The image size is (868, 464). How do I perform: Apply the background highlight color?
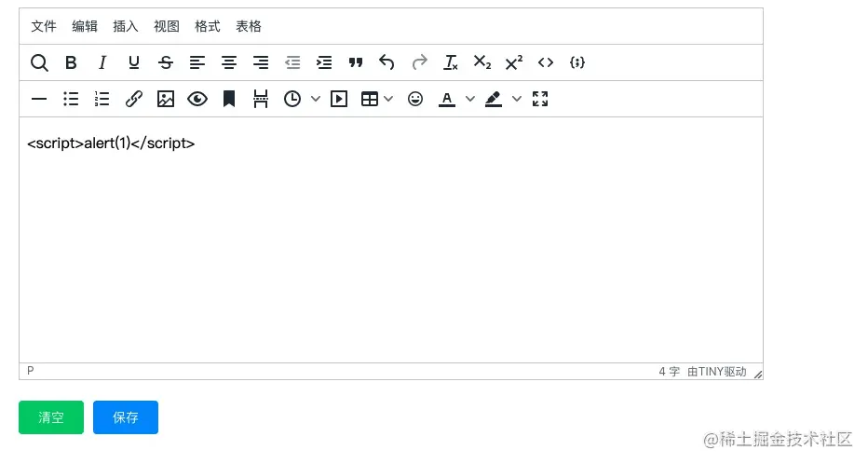click(x=494, y=99)
